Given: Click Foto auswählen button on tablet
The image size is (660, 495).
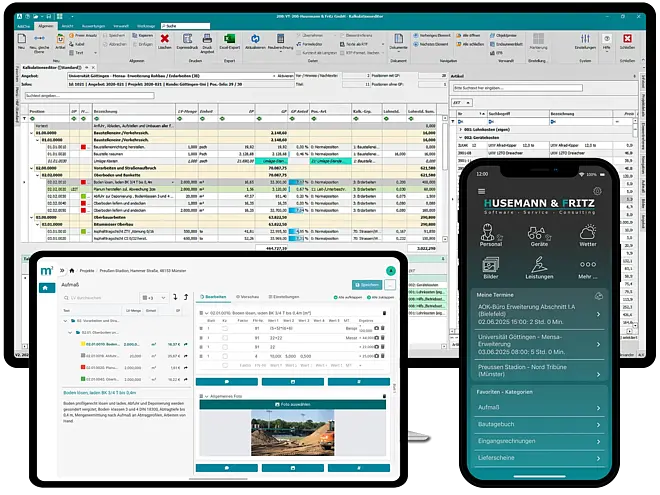Looking at the screenshot, I should pyautogui.click(x=293, y=405).
